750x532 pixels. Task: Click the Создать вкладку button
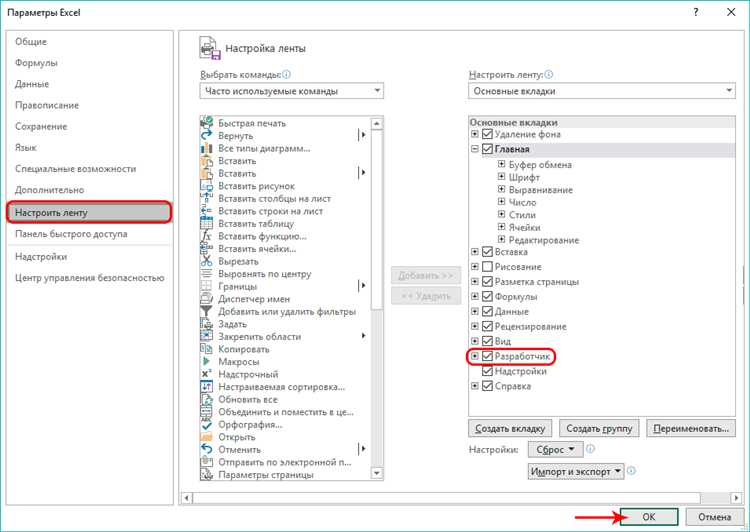tap(510, 429)
